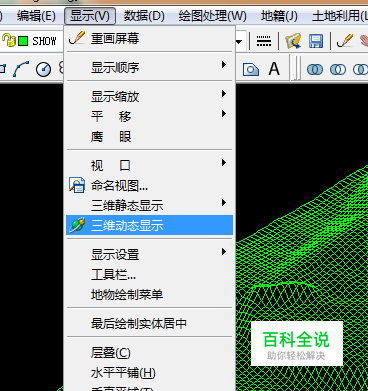Screen dimensions: 368x391
Task: Click the second overlapping-circles icon
Action: tap(338, 69)
